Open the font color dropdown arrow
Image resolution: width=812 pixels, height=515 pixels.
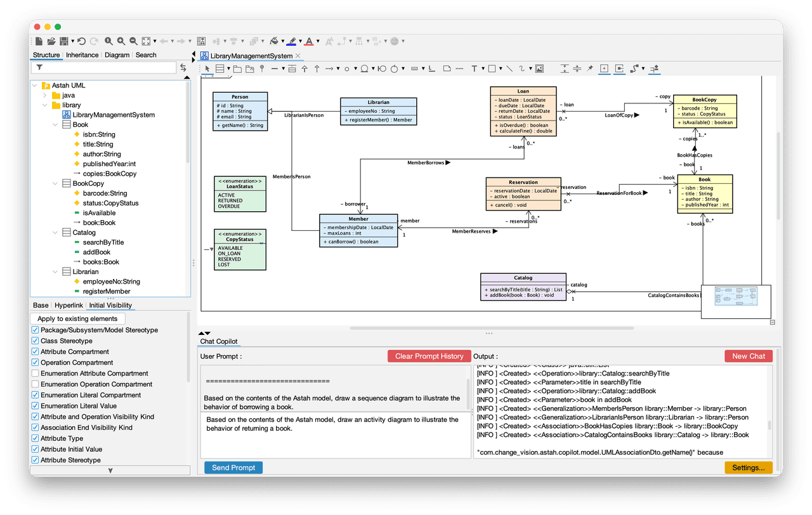point(318,41)
